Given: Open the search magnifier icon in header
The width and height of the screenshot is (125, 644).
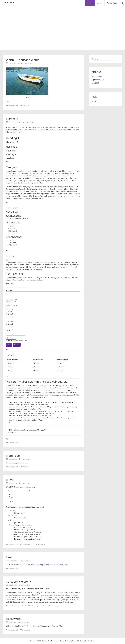Looking at the screenshot, I should (122, 3).
